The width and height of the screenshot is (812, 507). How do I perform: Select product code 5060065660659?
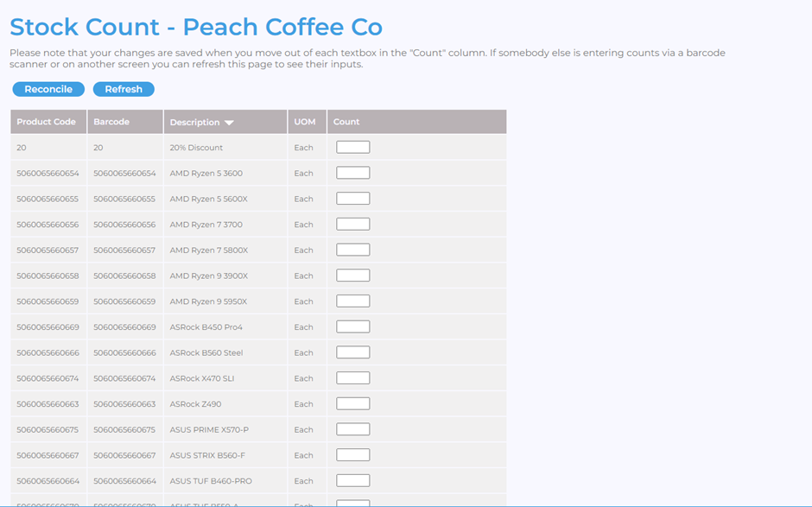point(48,301)
